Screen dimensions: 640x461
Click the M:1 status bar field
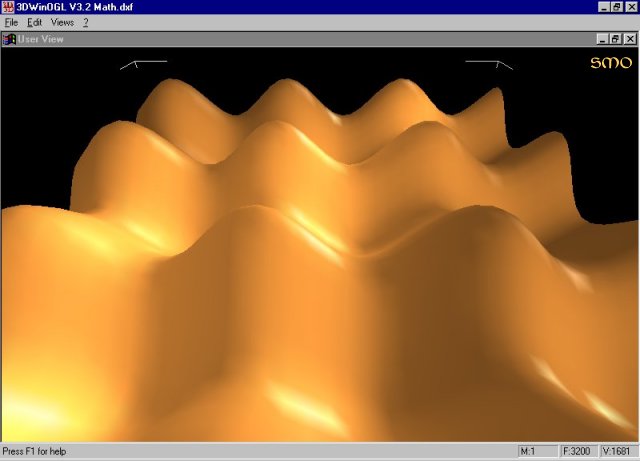pyautogui.click(x=537, y=451)
